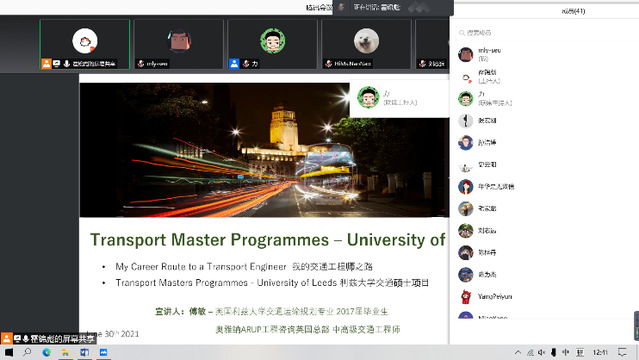Click muted mic icon in top speaking bar
The width and height of the screenshot is (639, 360).
(x=341, y=7)
